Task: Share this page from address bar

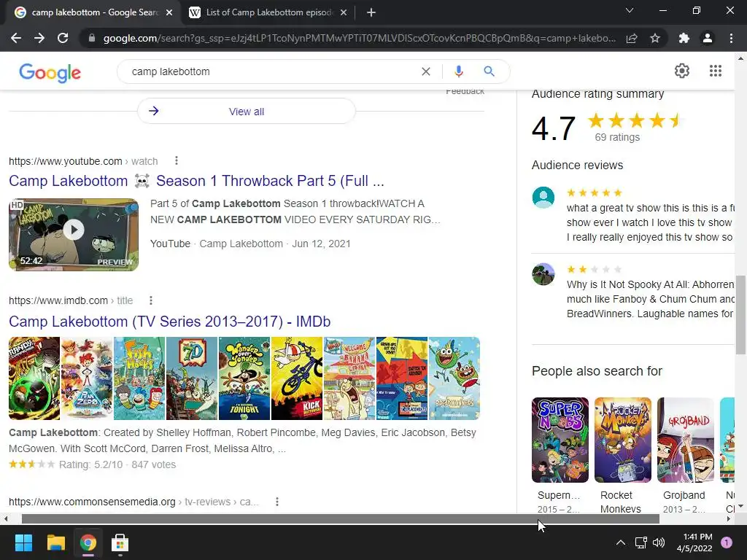Action: pos(632,38)
